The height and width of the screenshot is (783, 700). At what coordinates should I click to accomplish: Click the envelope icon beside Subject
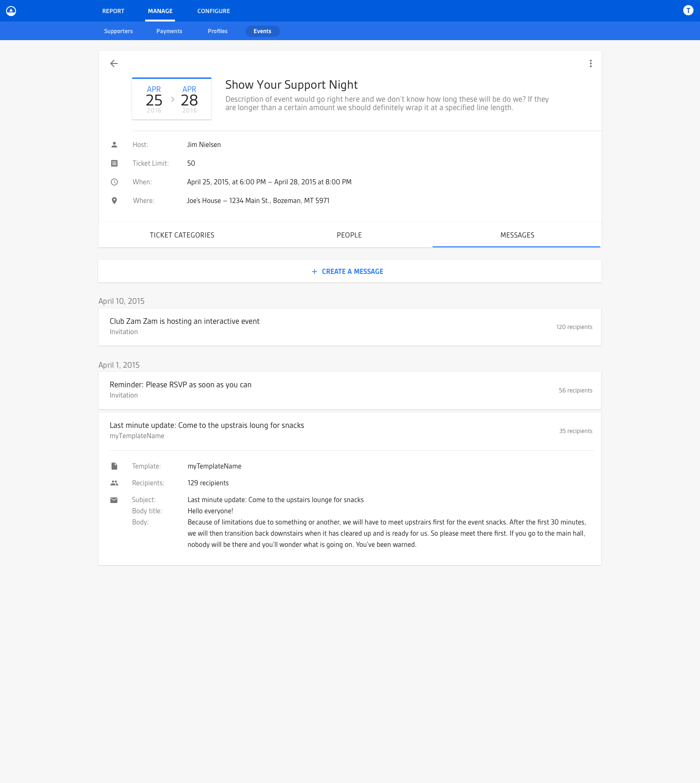pyautogui.click(x=114, y=500)
